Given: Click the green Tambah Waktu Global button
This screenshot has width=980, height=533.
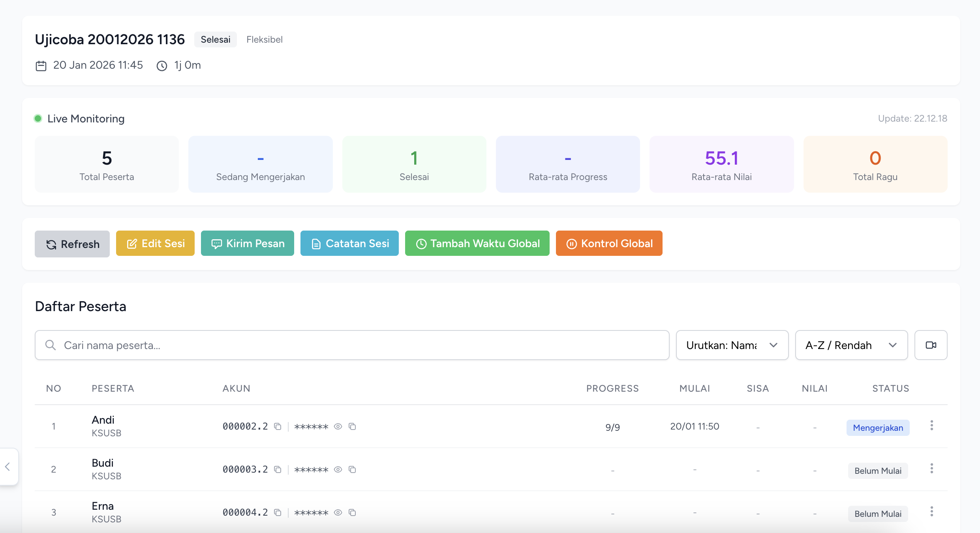Looking at the screenshot, I should point(477,243).
